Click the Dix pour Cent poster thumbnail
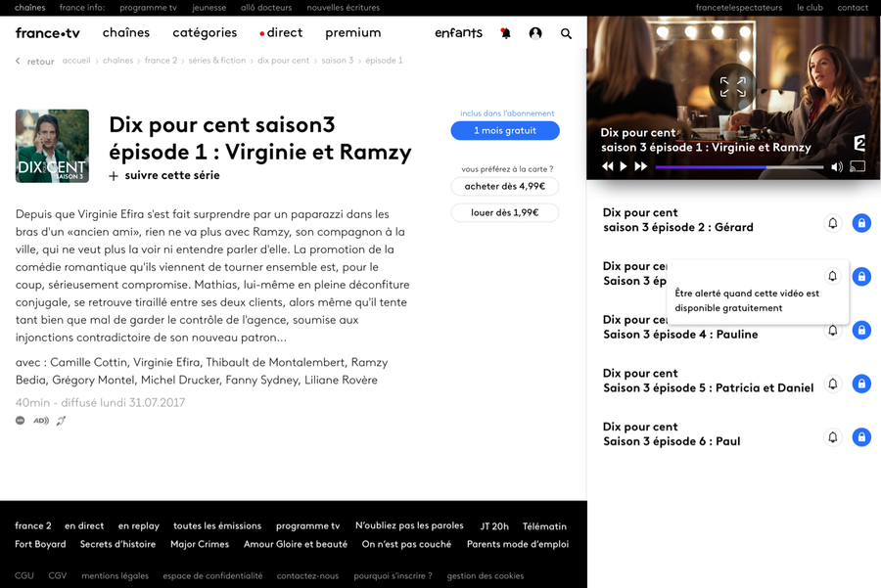Viewport: 881px width, 588px height. pos(52,146)
